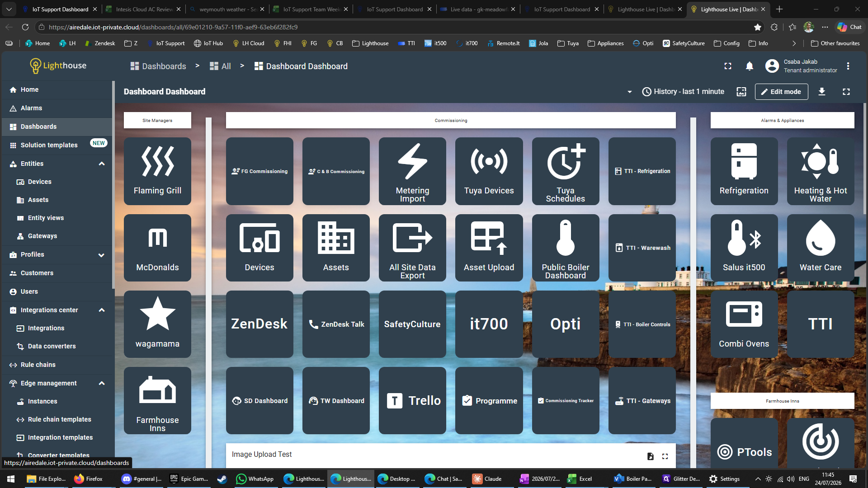Toggle fullscreen on Image Upload Test widget
The height and width of the screenshot is (488, 868).
pos(665,456)
